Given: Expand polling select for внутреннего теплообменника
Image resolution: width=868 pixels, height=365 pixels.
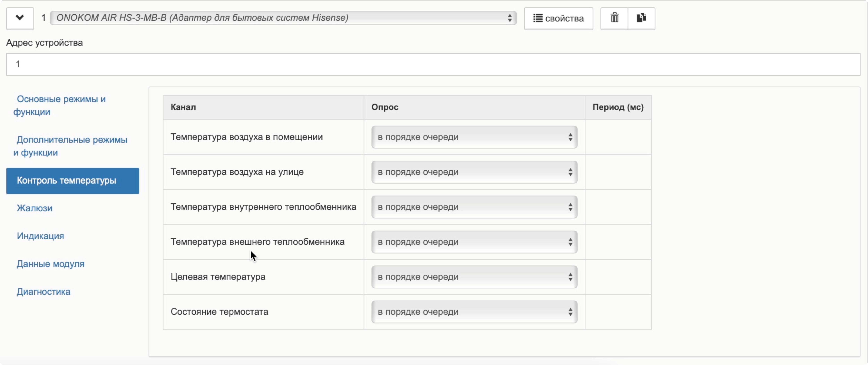Looking at the screenshot, I should pos(474,207).
